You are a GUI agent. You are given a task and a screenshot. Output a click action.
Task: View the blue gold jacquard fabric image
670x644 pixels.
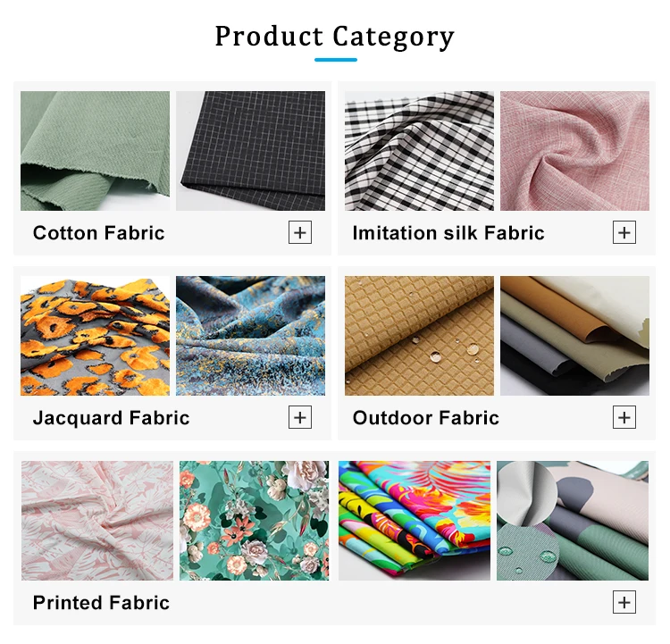pyautogui.click(x=250, y=336)
